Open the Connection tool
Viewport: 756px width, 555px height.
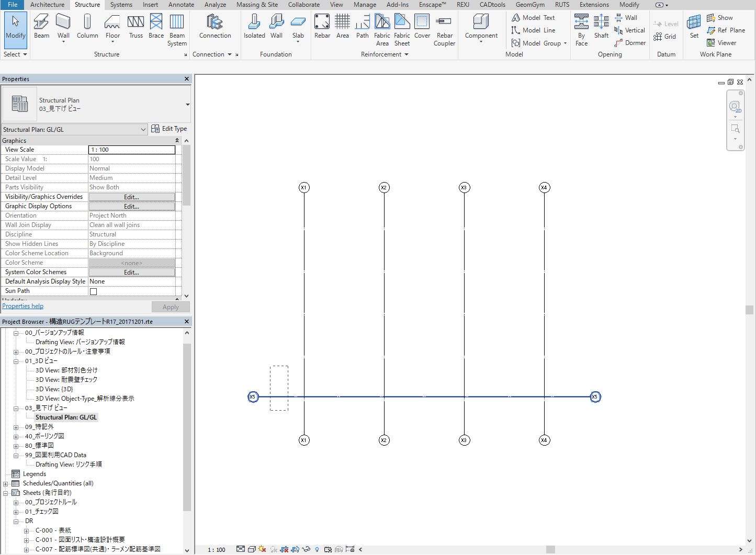coord(215,26)
